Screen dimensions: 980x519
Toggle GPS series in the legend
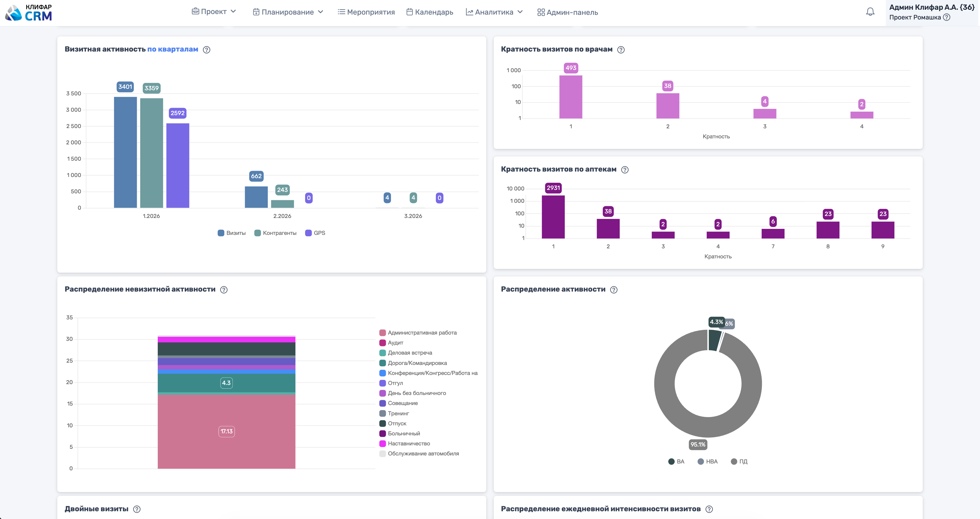(x=315, y=233)
